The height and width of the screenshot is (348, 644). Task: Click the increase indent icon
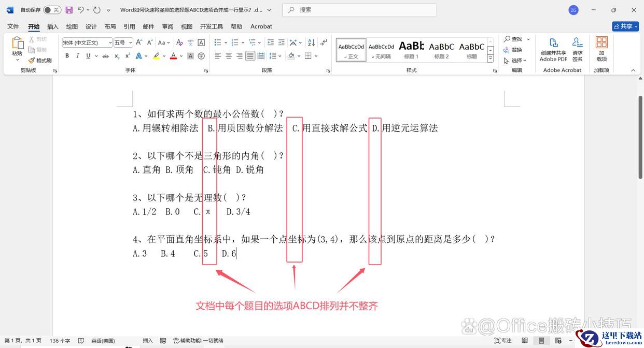(281, 42)
